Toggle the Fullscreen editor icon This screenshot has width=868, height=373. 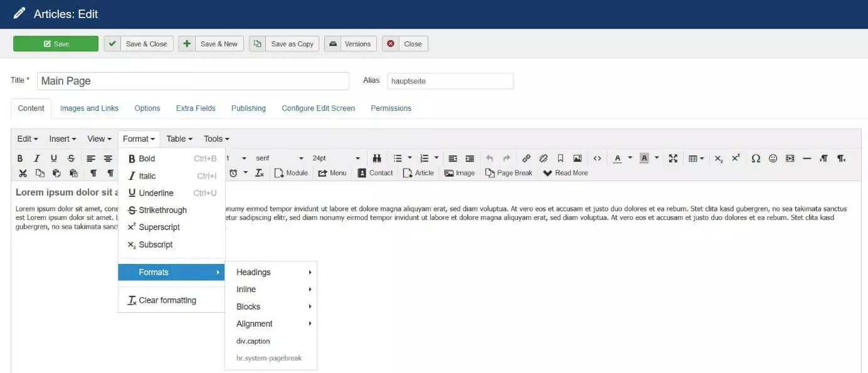(673, 159)
